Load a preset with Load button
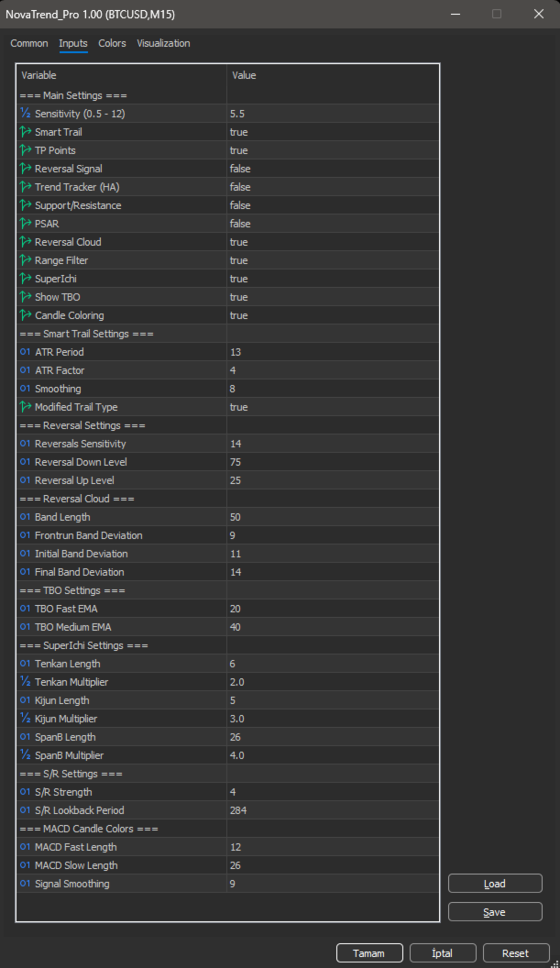 [495, 884]
